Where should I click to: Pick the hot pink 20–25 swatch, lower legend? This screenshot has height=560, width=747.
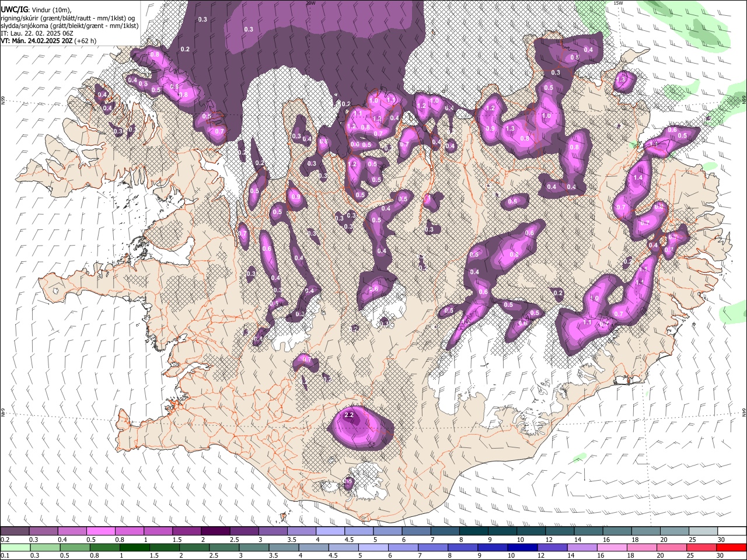pyautogui.click(x=671, y=547)
